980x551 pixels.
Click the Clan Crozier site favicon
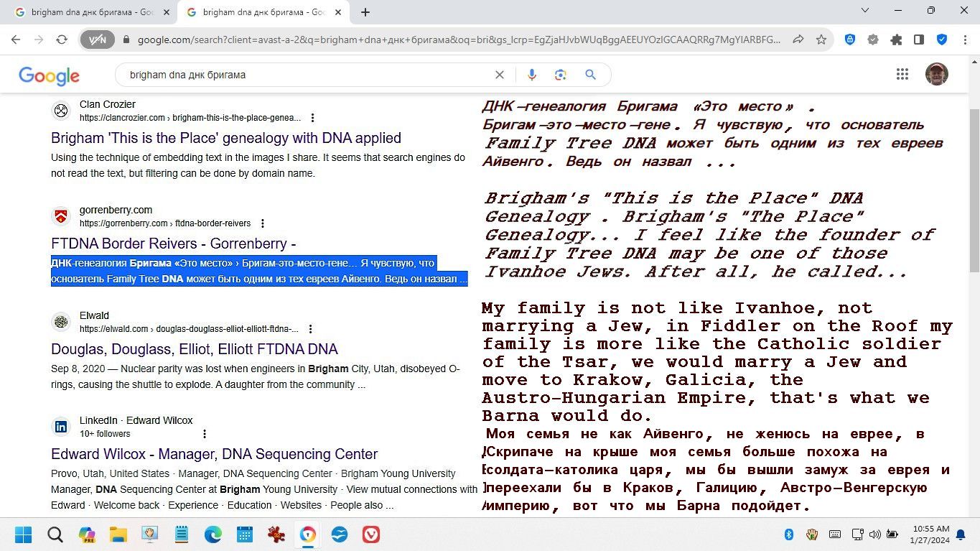[61, 111]
